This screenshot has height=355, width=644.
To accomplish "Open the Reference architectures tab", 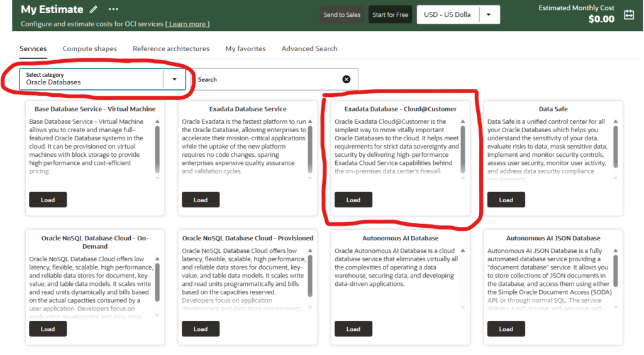I will pos(171,48).
